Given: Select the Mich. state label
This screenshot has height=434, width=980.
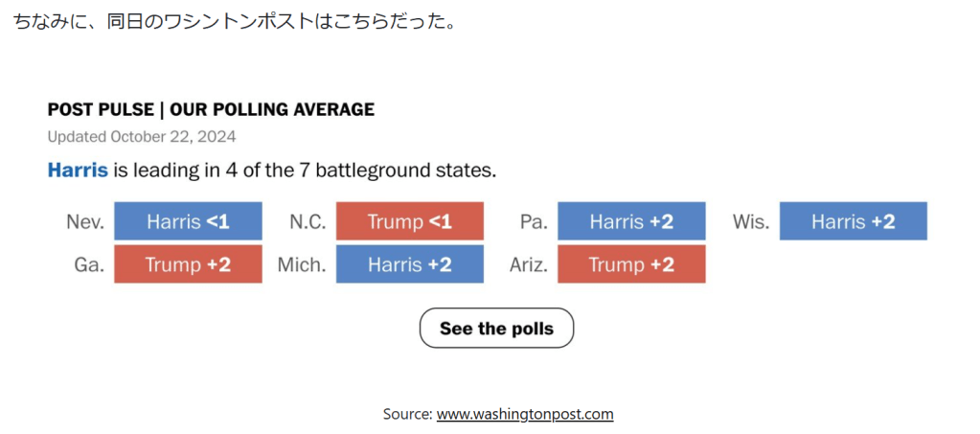Looking at the screenshot, I should point(302,265).
